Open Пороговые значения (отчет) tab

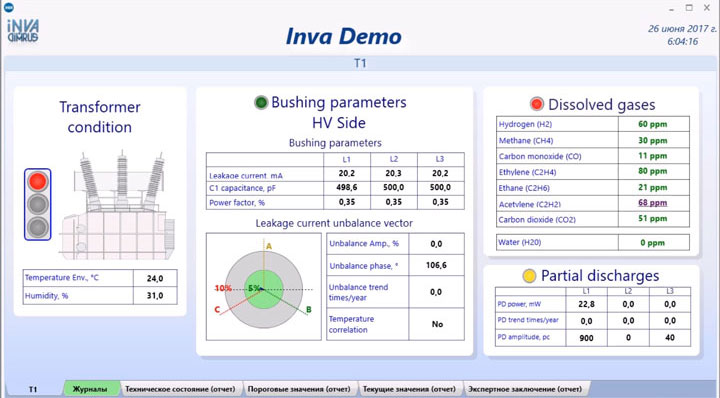tap(299, 389)
